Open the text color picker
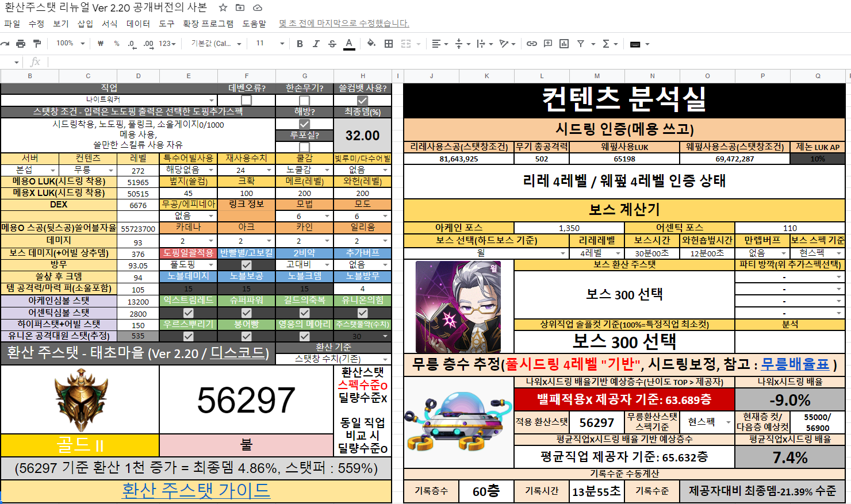Viewport: 851px width, 504px height. pos(349,44)
